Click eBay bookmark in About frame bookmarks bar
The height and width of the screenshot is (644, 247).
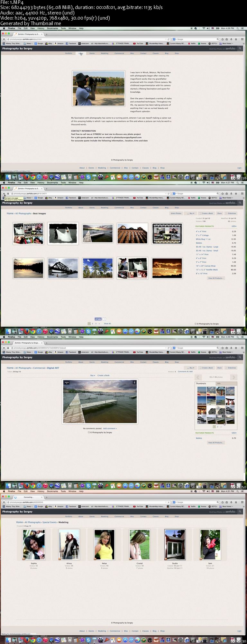[x=49, y=43]
